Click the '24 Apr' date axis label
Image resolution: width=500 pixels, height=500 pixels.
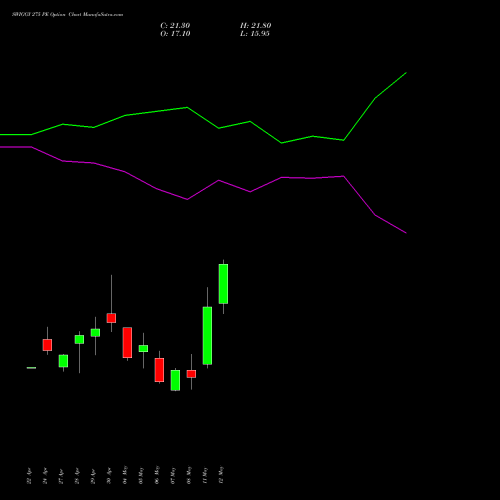[x=45, y=476]
